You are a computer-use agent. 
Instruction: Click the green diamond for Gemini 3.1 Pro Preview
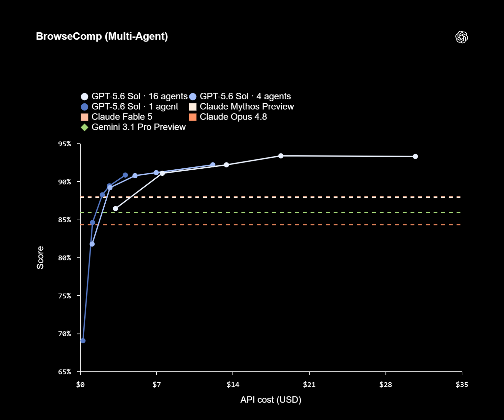click(x=85, y=127)
